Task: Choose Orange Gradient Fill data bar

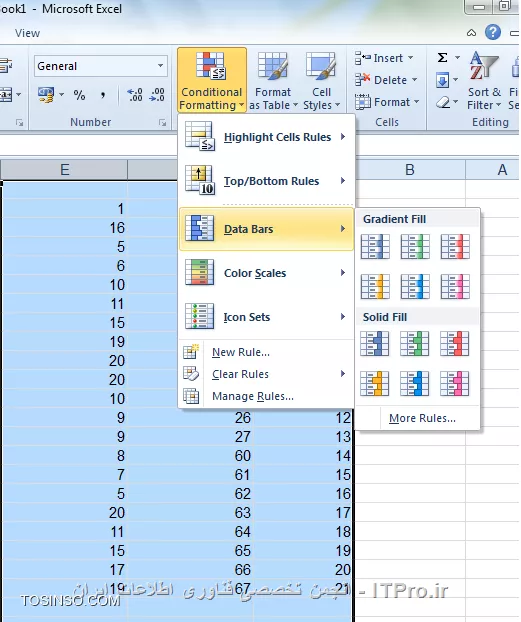Action: [375, 286]
